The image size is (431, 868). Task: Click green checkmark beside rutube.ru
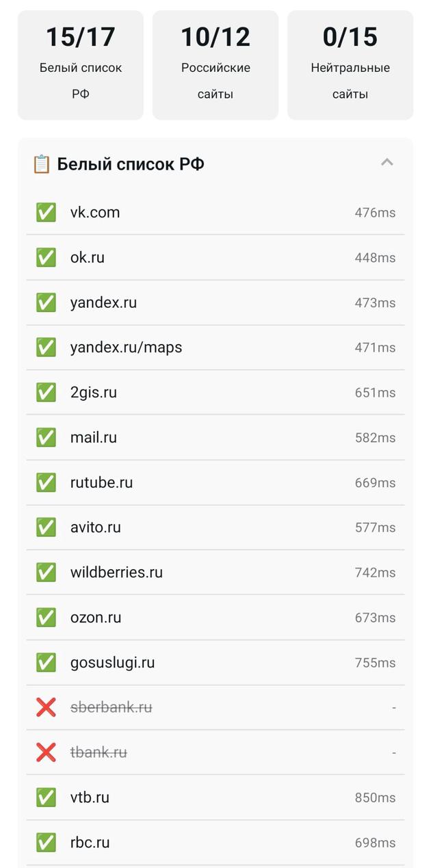tap(46, 482)
